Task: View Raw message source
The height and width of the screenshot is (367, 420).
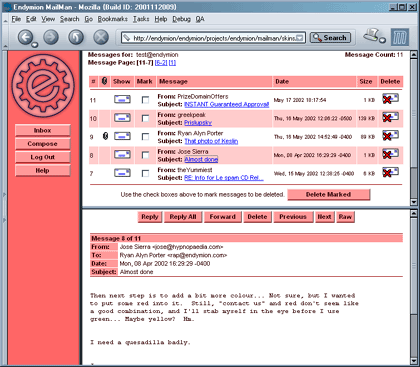Action: coord(345,217)
